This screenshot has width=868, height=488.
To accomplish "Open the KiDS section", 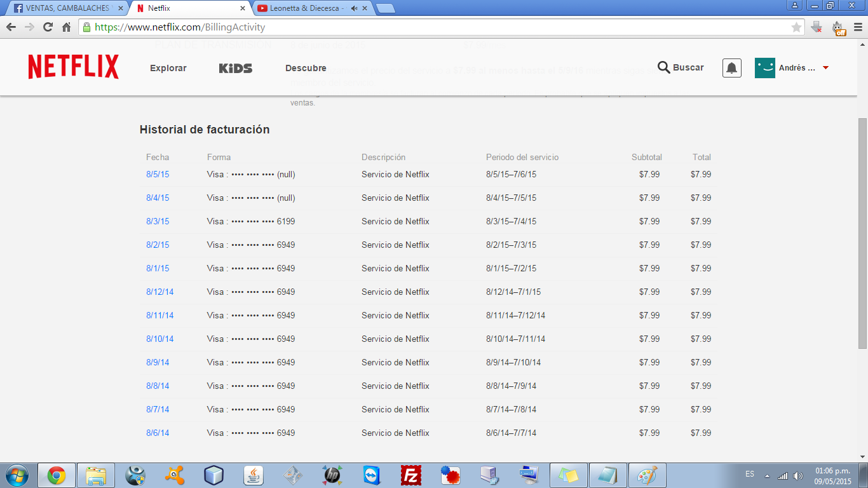I will (235, 68).
